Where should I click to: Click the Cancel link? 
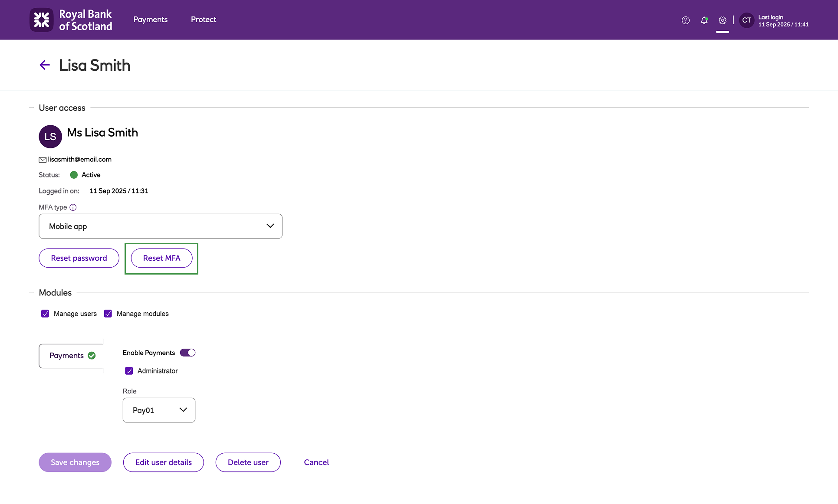tap(316, 462)
